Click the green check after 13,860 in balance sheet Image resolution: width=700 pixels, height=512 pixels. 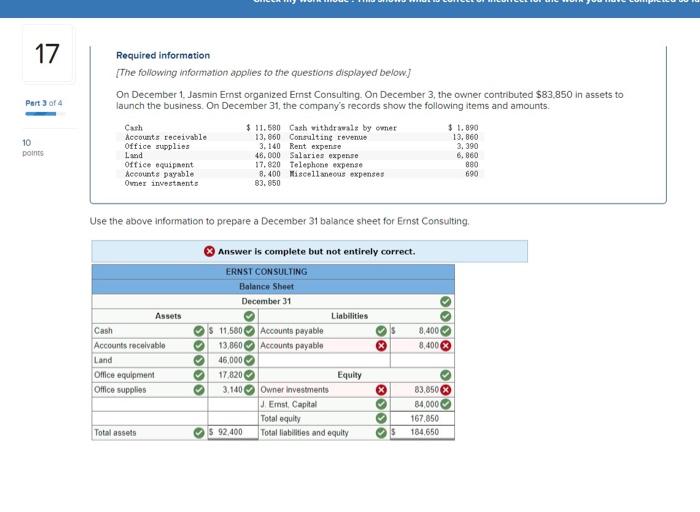click(249, 345)
